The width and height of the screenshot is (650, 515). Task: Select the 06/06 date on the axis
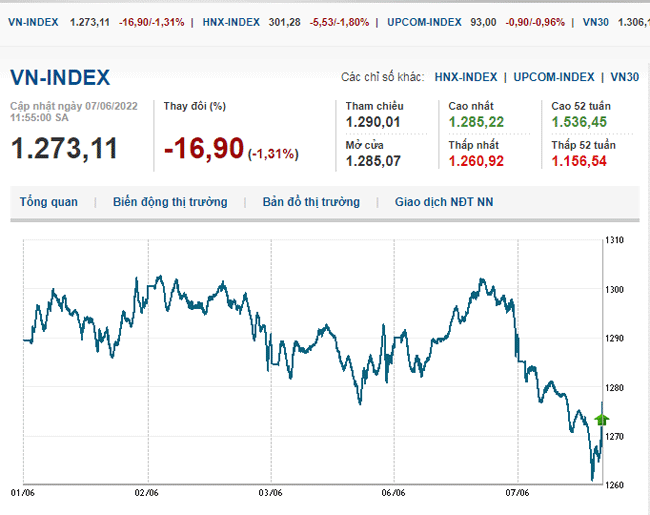point(394,493)
